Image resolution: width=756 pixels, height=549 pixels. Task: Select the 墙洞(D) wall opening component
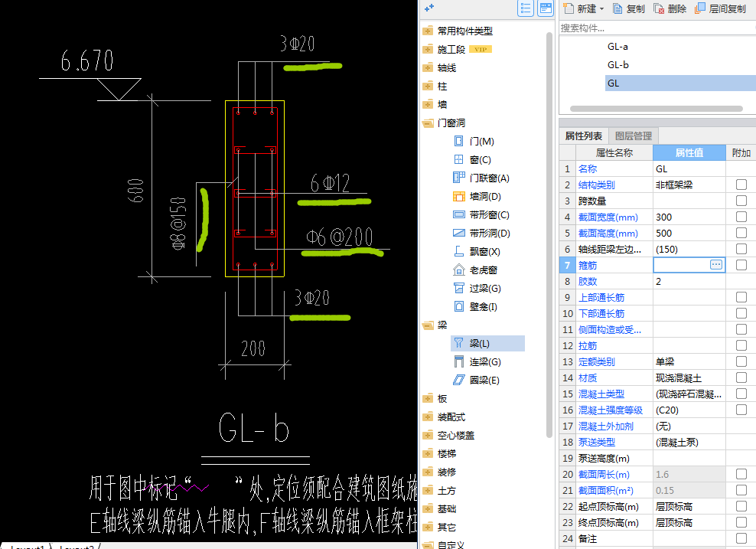(x=477, y=196)
